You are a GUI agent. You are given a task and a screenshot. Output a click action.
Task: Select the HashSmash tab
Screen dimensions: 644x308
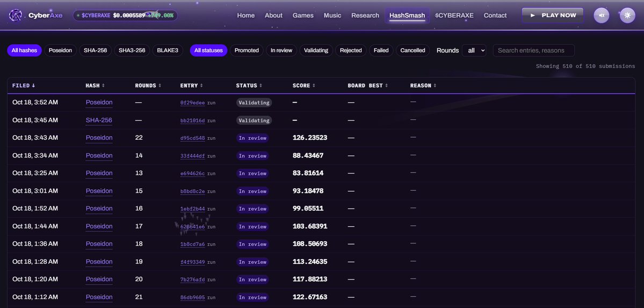point(407,16)
